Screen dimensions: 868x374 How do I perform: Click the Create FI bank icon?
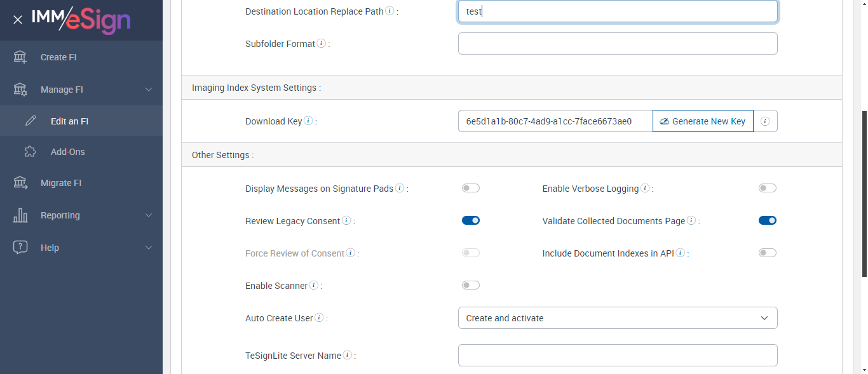click(x=20, y=57)
